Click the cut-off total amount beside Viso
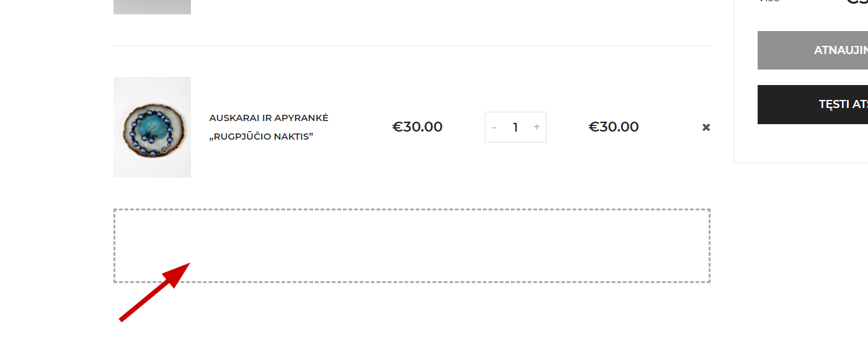The image size is (868, 342). coord(857,2)
